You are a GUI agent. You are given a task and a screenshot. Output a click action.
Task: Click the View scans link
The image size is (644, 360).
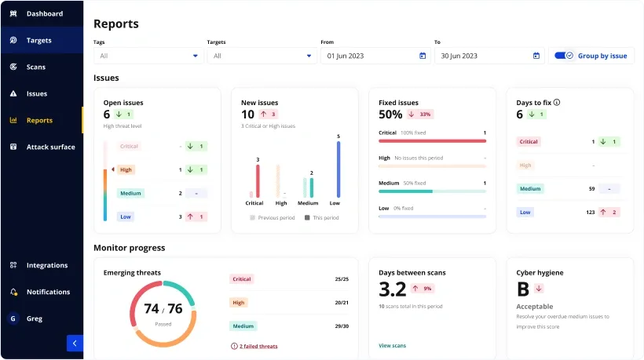(x=392, y=346)
